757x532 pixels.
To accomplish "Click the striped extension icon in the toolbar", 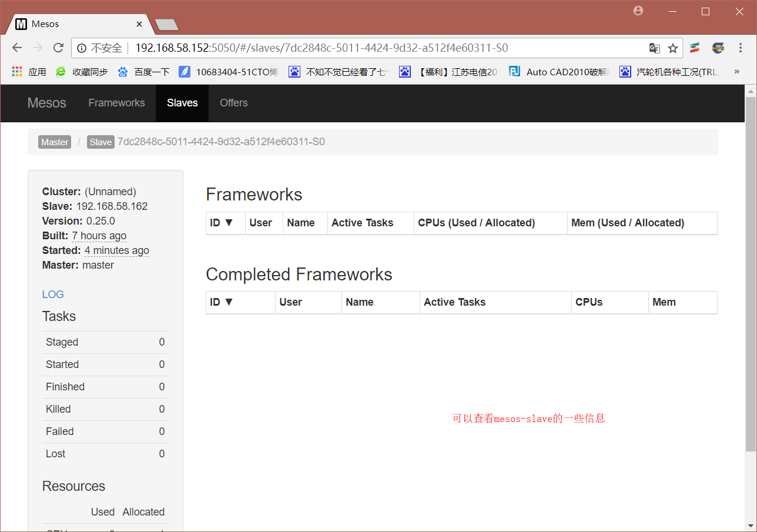I will point(695,48).
